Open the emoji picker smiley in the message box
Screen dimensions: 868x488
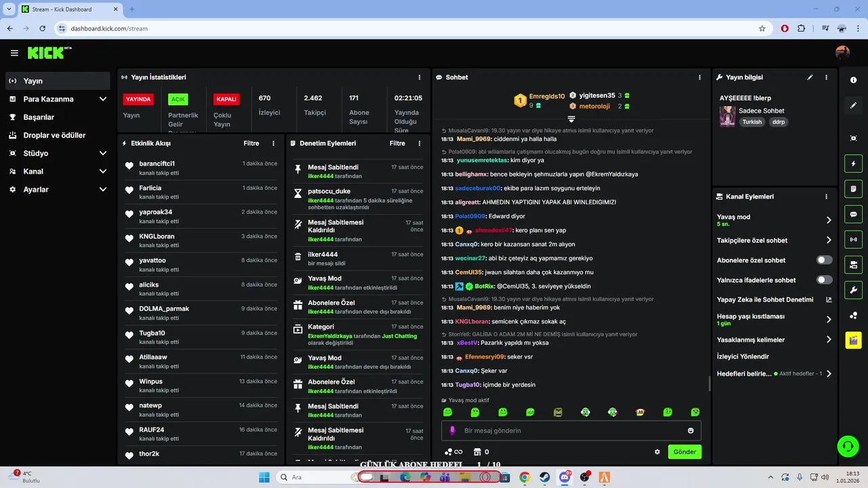(x=690, y=430)
